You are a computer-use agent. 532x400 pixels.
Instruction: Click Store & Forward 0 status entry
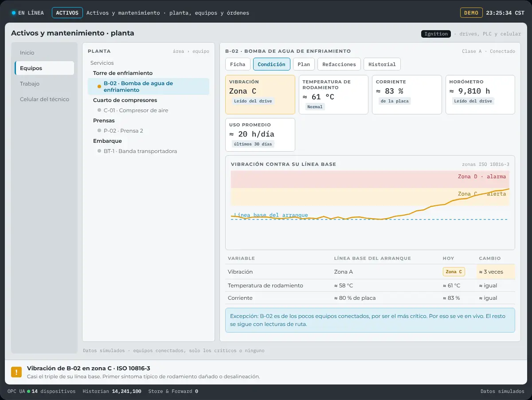coord(173,392)
